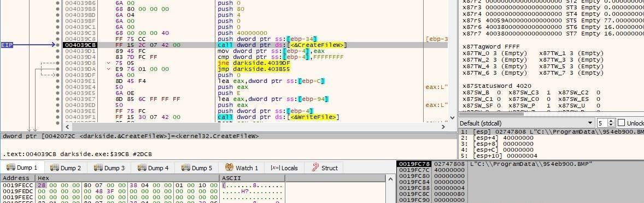
Task: Go to the Dump 5 tab
Action: (197, 168)
